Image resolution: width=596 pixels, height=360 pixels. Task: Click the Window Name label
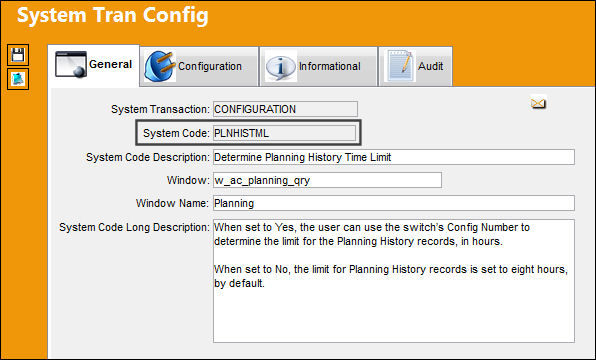point(173,203)
